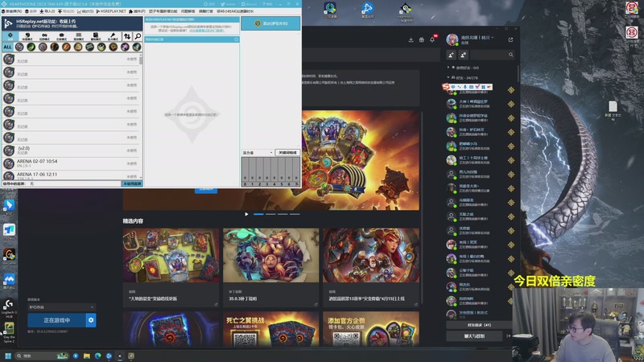Screen dimensions: 644x362
Task: Click the Battle.net friends list scrollbar
Action: [518, 74]
